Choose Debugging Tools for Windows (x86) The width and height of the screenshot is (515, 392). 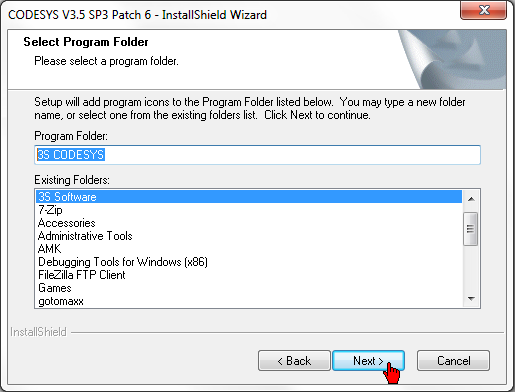tap(249, 262)
